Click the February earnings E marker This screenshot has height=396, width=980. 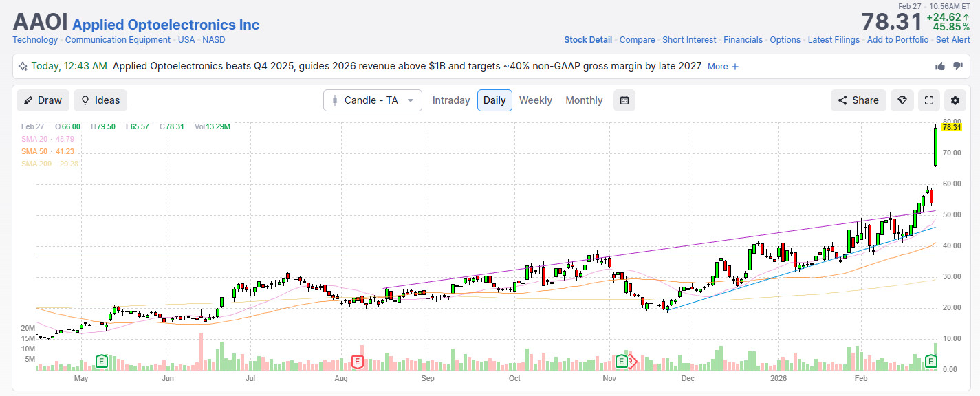(x=932, y=361)
